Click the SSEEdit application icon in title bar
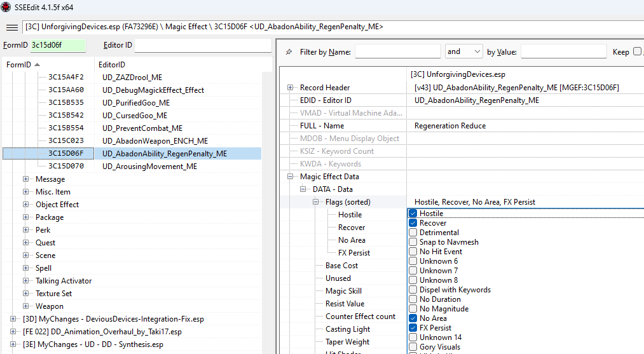This screenshot has width=644, height=354. pos(6,7)
